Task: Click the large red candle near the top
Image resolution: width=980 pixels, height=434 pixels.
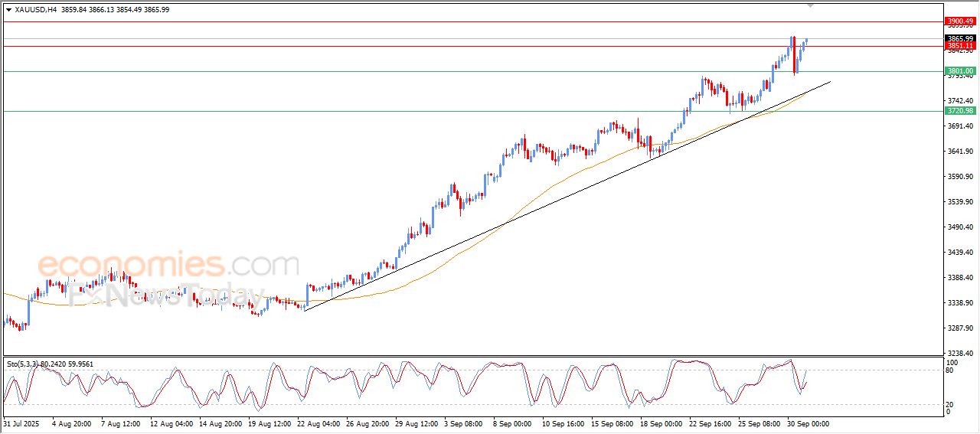Action: click(x=794, y=55)
